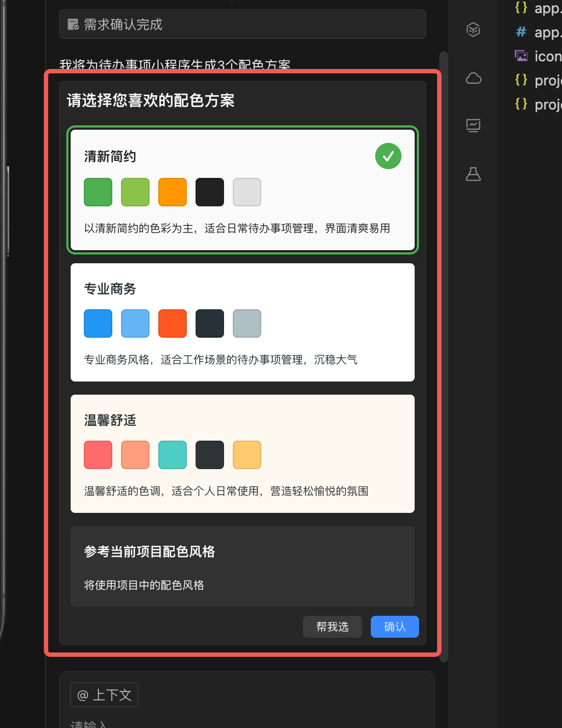
Task: Click the green checkmark on 清新简约
Action: click(388, 156)
